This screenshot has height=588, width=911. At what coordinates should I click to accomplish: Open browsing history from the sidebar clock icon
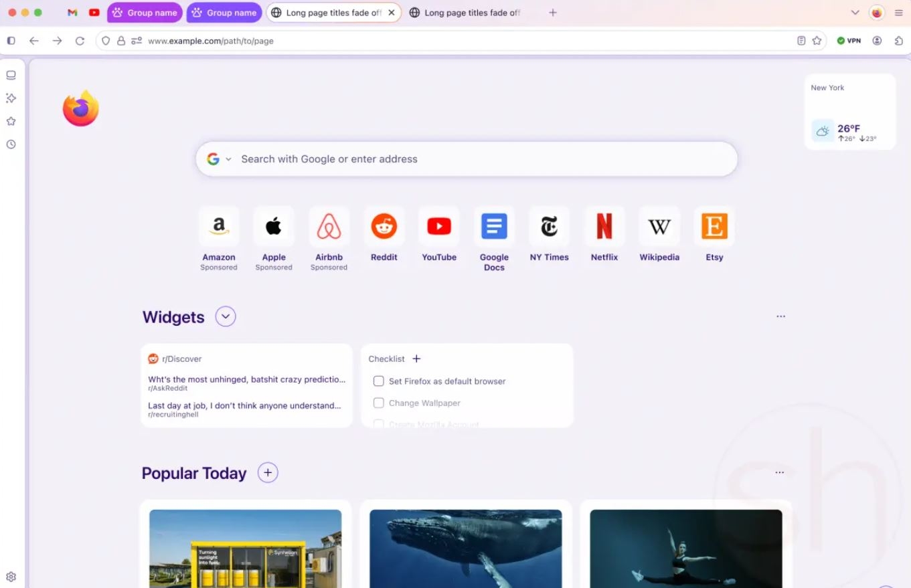(11, 144)
